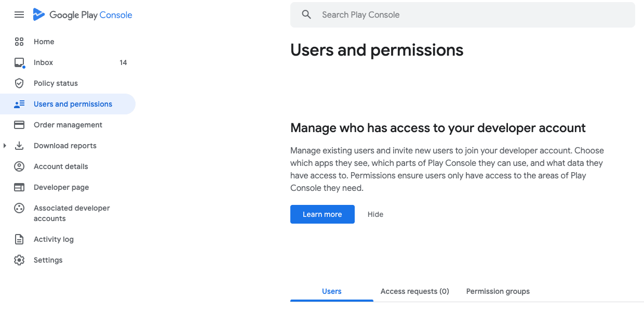Click the Download reports arrow icon
Screen dimensions: 644x311
tap(19, 146)
